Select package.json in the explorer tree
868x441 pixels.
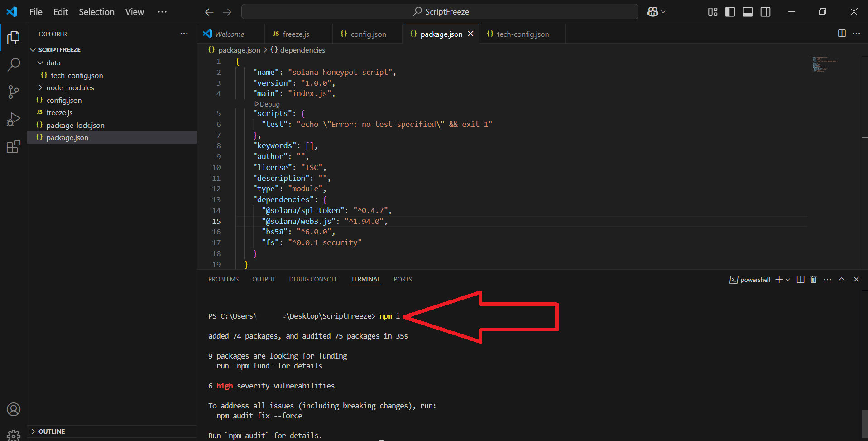pyautogui.click(x=112, y=137)
